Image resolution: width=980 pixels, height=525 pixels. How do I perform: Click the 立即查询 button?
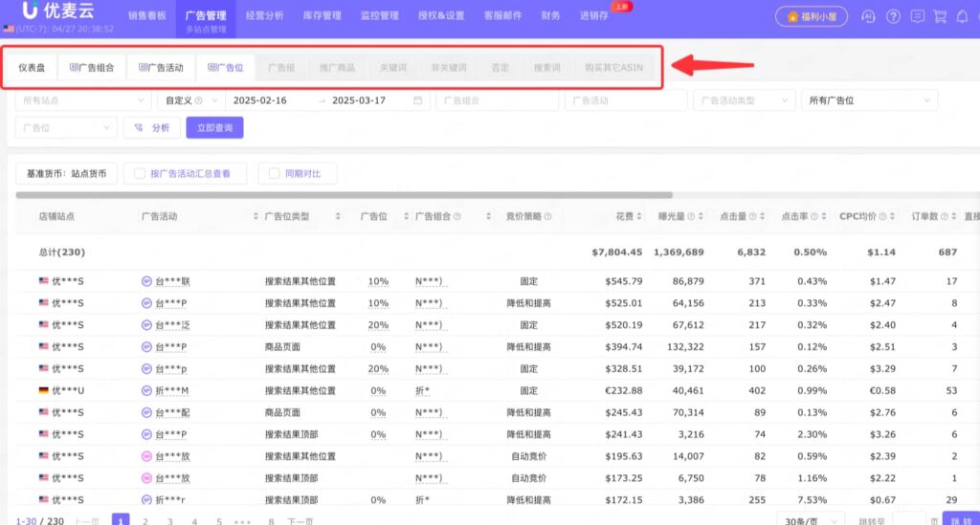point(214,128)
